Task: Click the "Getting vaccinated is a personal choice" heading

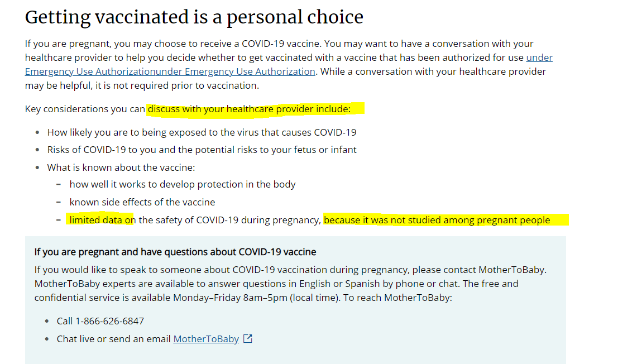Action: tap(194, 17)
